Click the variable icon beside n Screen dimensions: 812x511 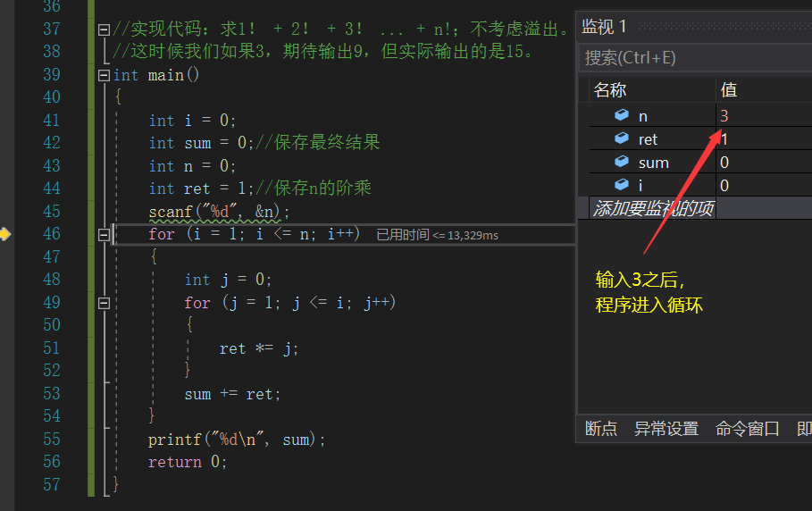[x=622, y=115]
